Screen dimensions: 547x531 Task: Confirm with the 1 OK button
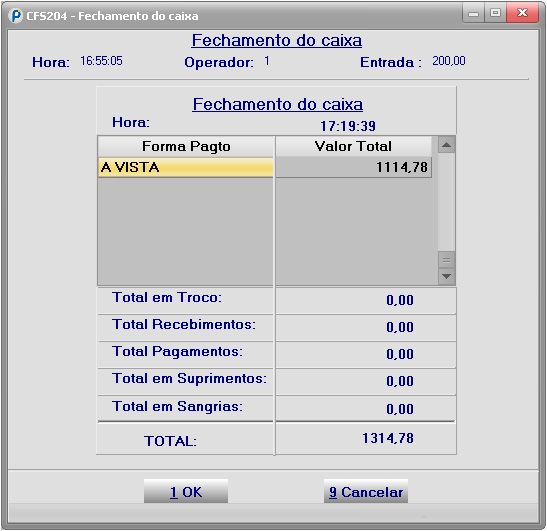186,491
